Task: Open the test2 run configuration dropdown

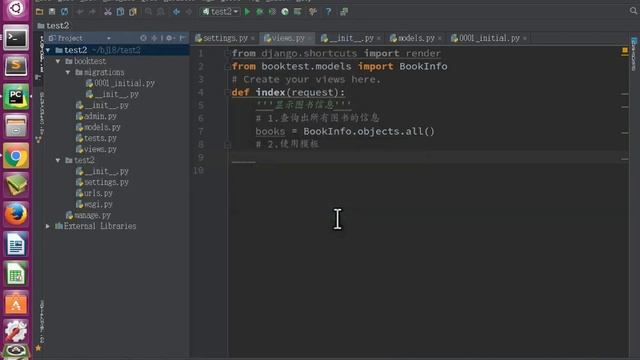Action: (220, 12)
